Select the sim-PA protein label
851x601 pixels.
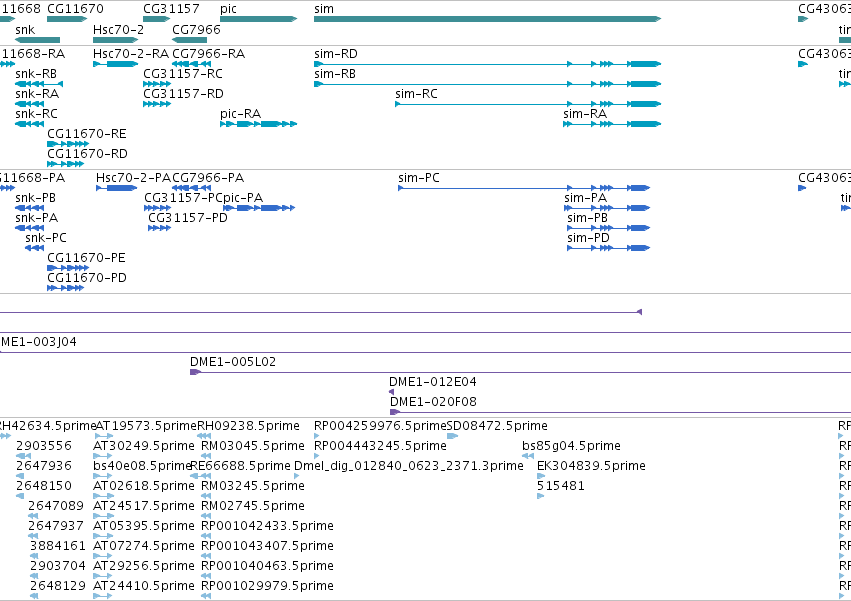coord(586,198)
